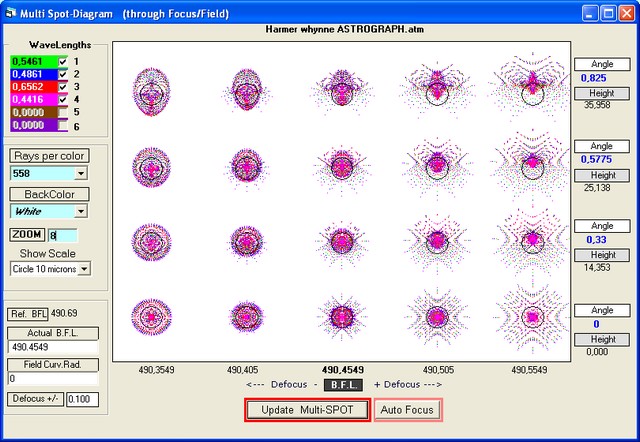Click the blue 0,4861 wavelength swatch
Viewport: 640px width, 442px height.
pos(34,74)
